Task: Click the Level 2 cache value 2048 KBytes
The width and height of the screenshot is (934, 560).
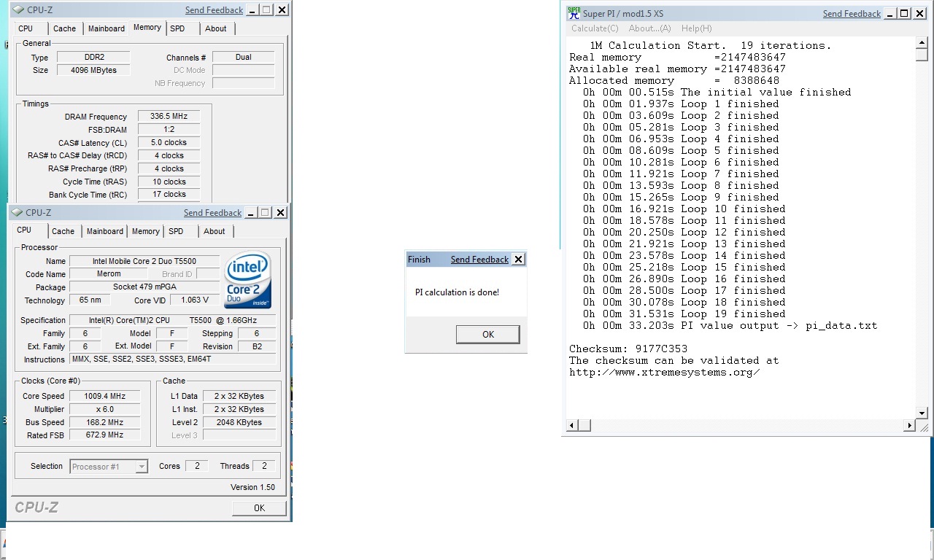Action: (239, 422)
